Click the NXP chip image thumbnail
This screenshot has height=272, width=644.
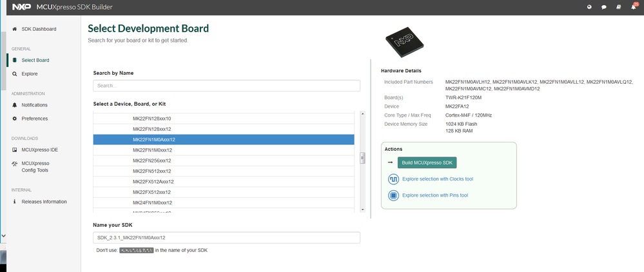coord(405,43)
